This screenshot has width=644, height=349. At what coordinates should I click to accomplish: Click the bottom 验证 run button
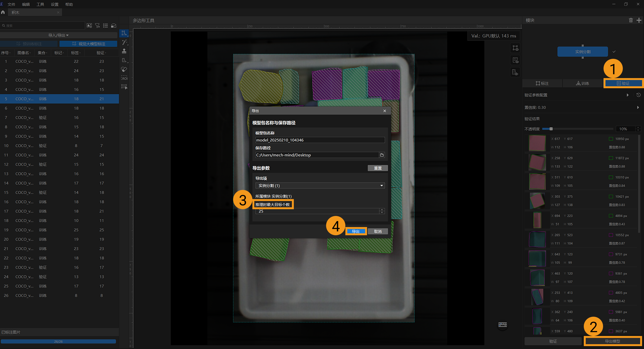[x=553, y=341]
